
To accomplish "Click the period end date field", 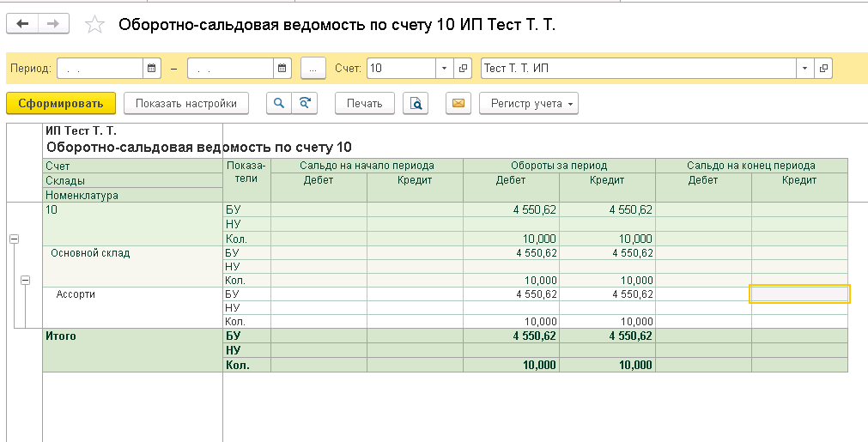I will coord(231,69).
